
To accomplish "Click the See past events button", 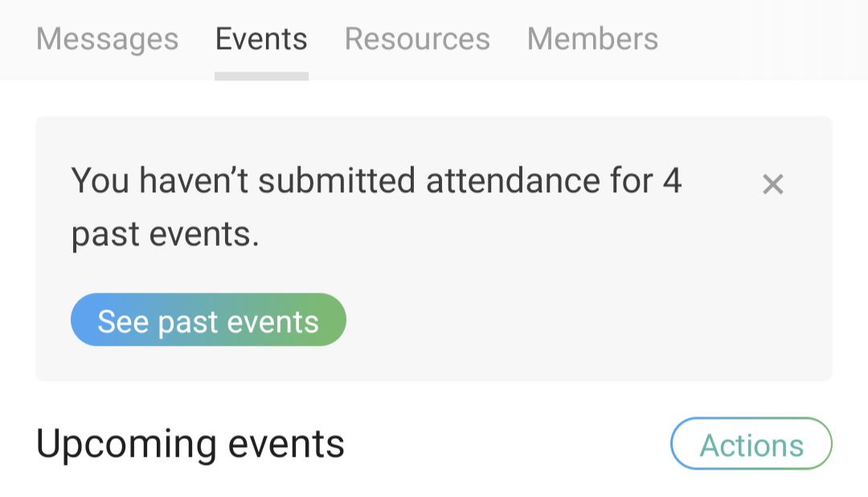I will pos(208,320).
